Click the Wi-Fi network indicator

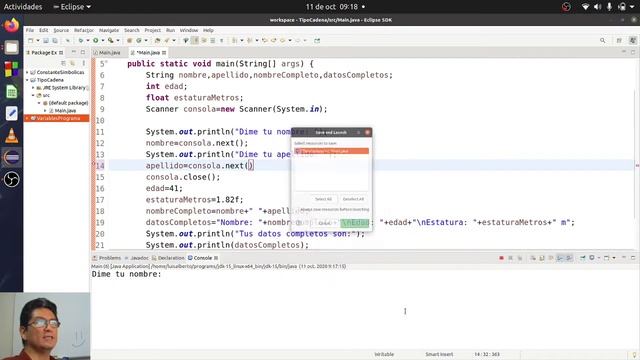tap(585, 7)
